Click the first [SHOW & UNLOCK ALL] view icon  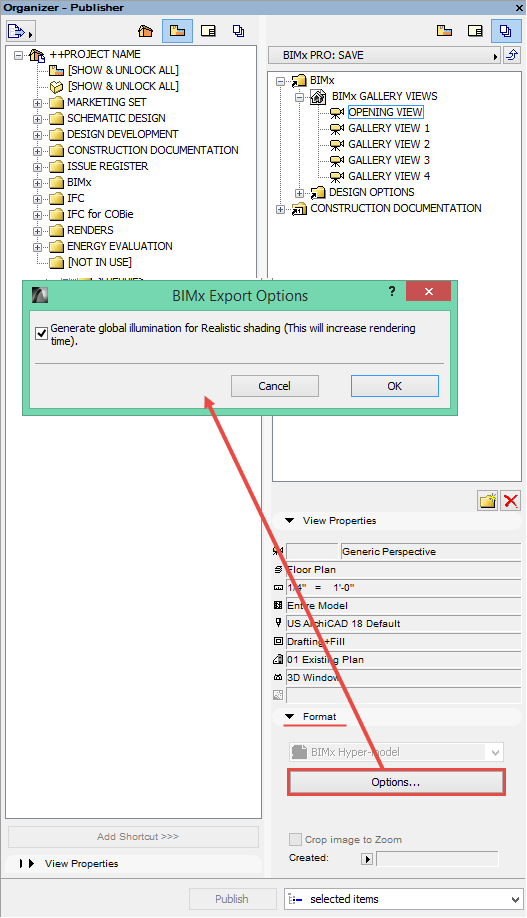56,71
